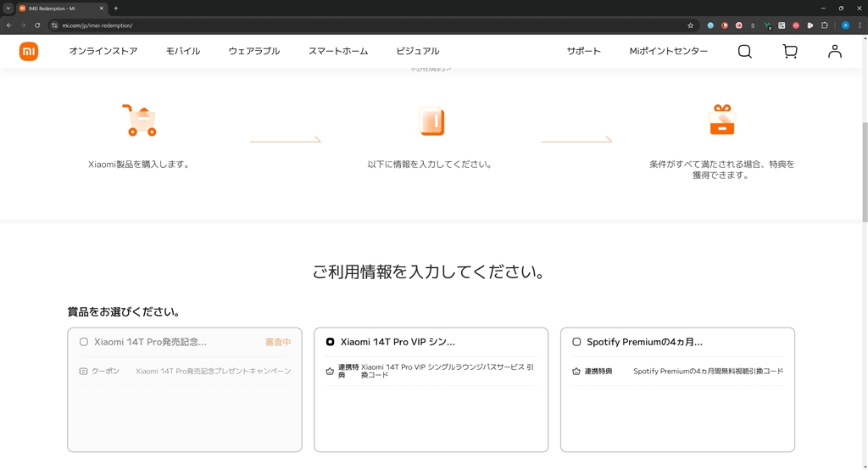Click the orange gift box step icon
This screenshot has height=470, width=868.
pyautogui.click(x=722, y=120)
